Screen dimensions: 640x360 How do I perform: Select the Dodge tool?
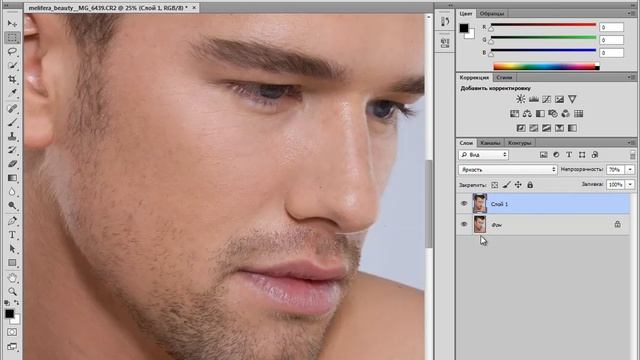12,206
